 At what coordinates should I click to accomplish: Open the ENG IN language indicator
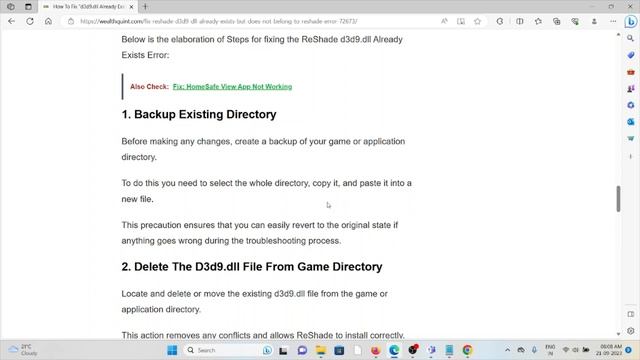[x=550, y=350]
